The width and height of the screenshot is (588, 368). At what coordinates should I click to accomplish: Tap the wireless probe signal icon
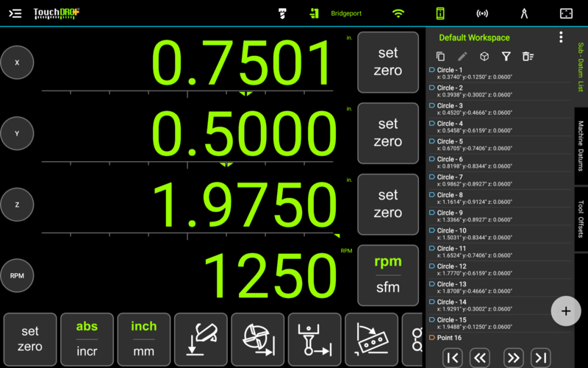point(482,13)
